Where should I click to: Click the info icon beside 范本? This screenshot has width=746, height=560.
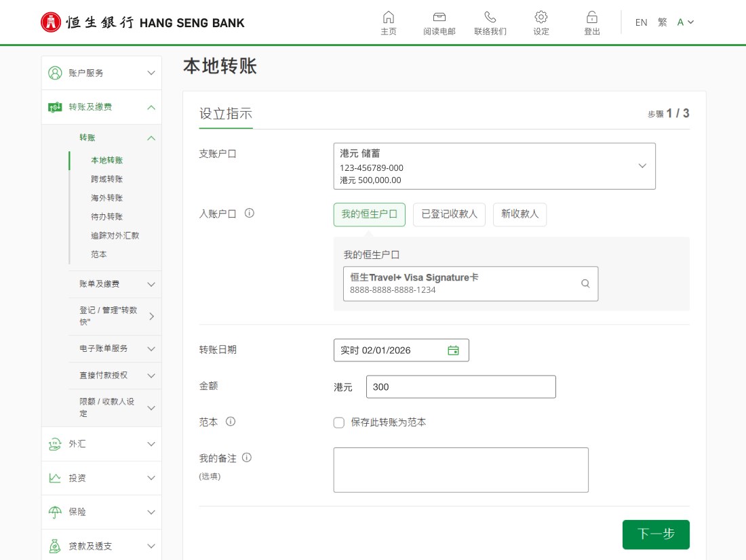231,422
